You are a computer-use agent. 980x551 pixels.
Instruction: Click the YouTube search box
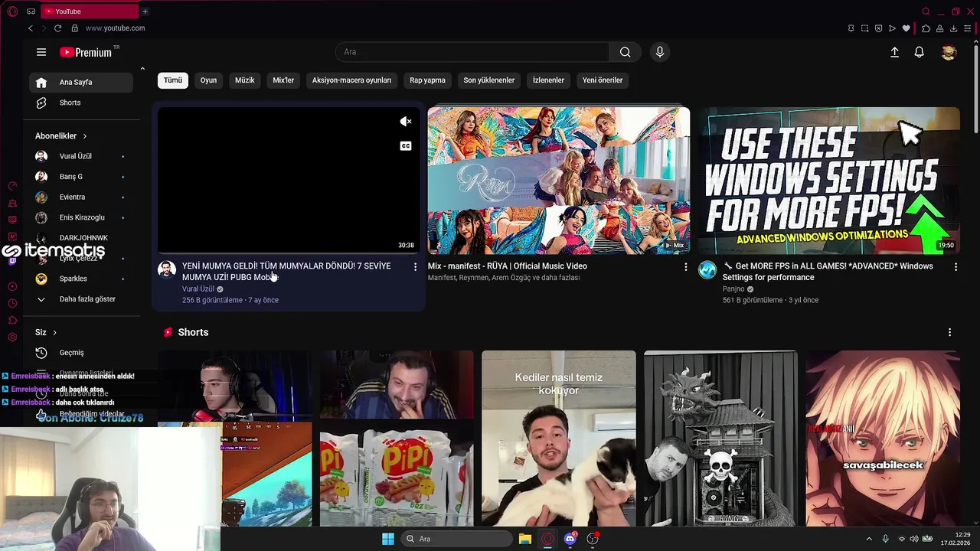coord(472,52)
